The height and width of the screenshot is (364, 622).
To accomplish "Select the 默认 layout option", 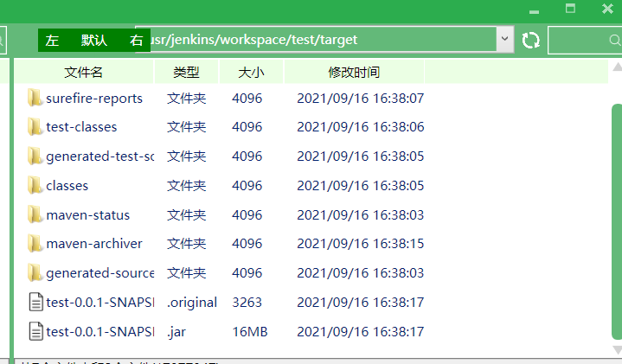I will coord(94,40).
